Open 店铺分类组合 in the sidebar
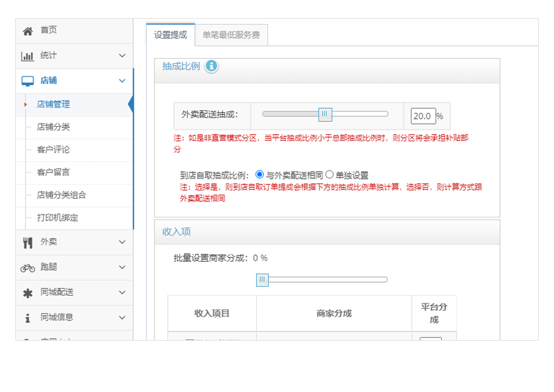554x392 pixels. (x=74, y=195)
